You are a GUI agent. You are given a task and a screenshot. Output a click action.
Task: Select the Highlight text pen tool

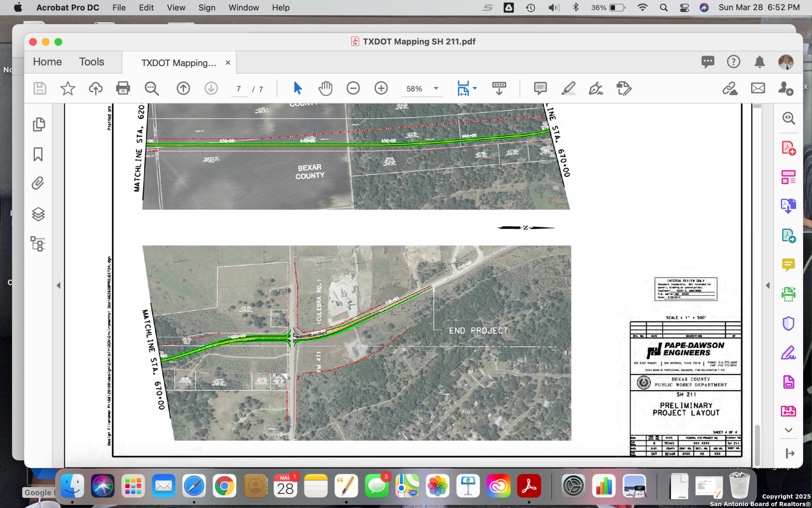pos(568,88)
